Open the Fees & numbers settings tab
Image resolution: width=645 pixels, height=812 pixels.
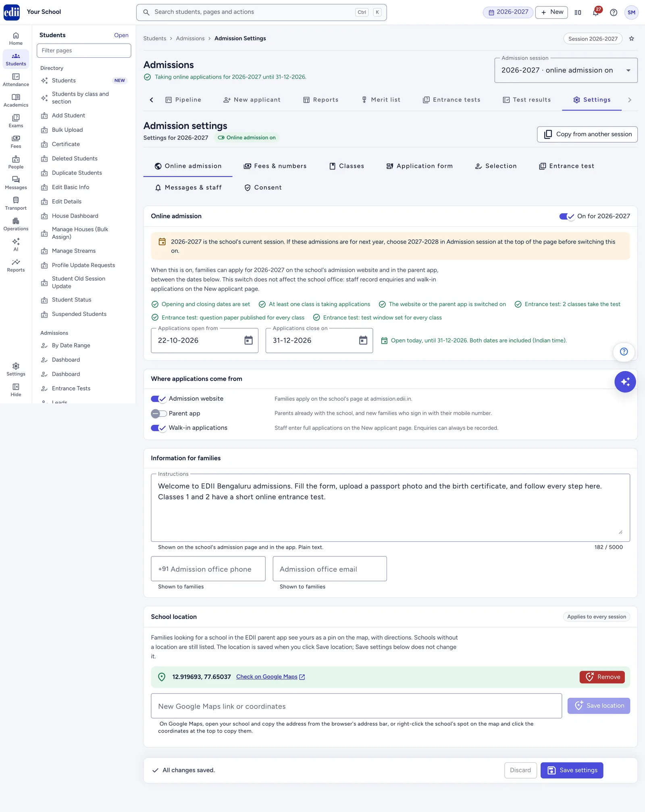tap(275, 166)
